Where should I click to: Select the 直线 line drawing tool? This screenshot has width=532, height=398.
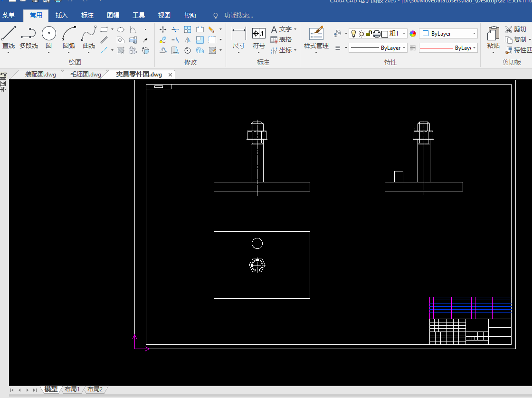pyautogui.click(x=9, y=38)
